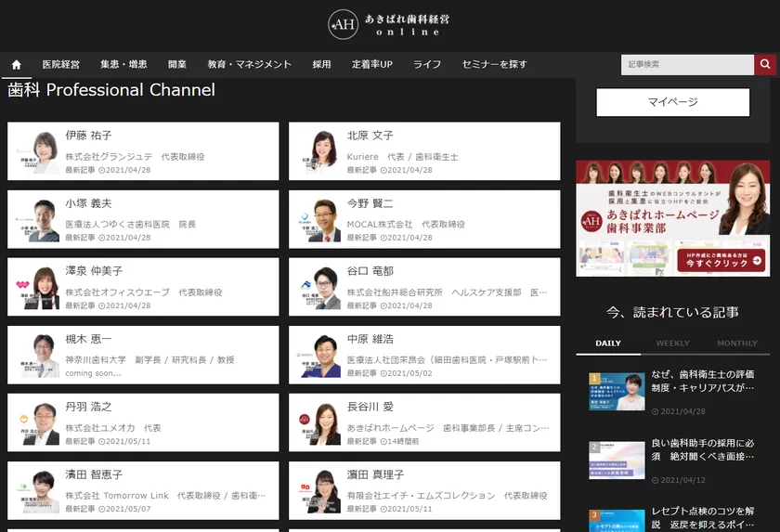The height and width of the screenshot is (532, 780).
Task: Open the 集患・増患 menu item
Action: click(x=123, y=65)
